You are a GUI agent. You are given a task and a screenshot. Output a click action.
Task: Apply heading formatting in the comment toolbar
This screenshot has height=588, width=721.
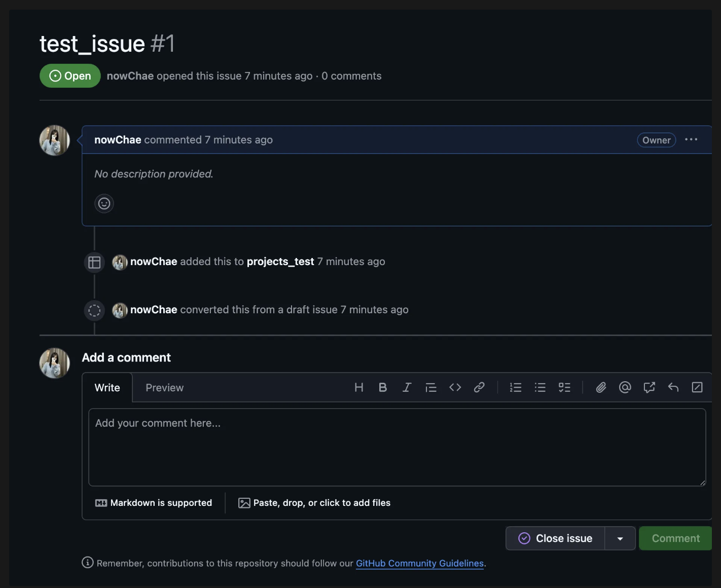coord(359,387)
